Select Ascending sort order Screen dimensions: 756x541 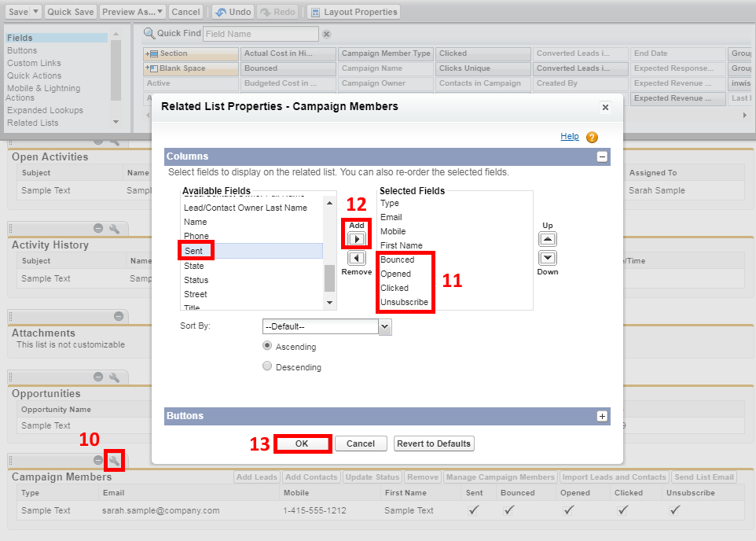[x=267, y=345]
